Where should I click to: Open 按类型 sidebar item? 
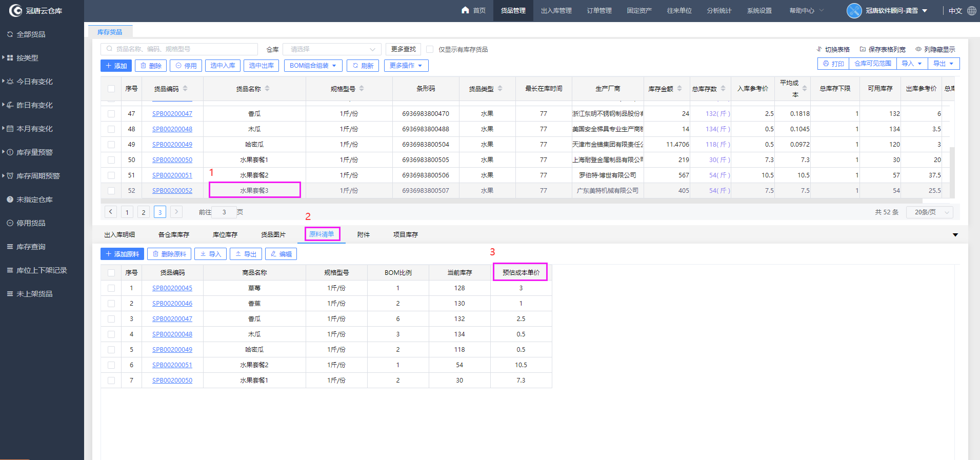pos(27,58)
